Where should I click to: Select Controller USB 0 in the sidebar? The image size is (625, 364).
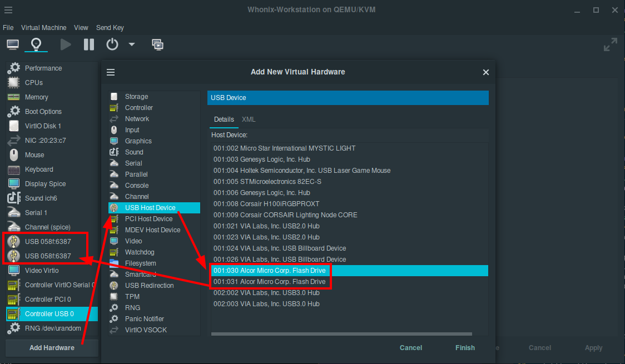coord(52,314)
